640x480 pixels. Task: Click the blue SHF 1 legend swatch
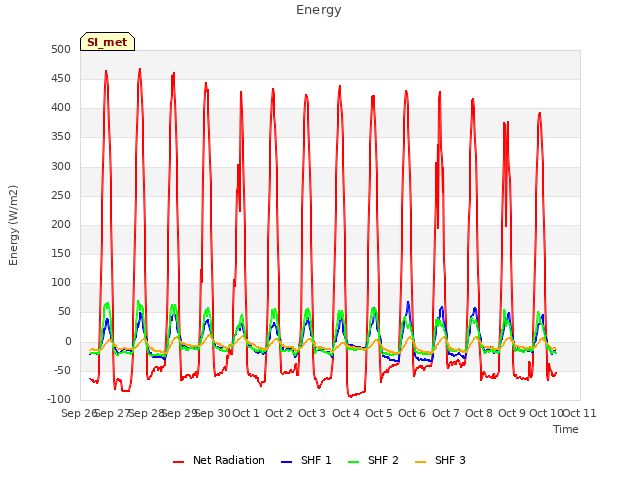287,462
